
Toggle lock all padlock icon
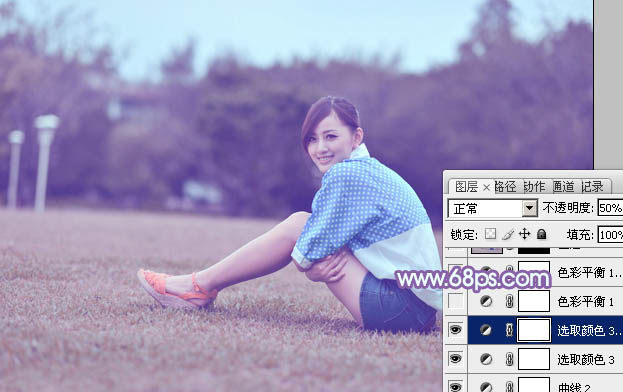[x=541, y=234]
